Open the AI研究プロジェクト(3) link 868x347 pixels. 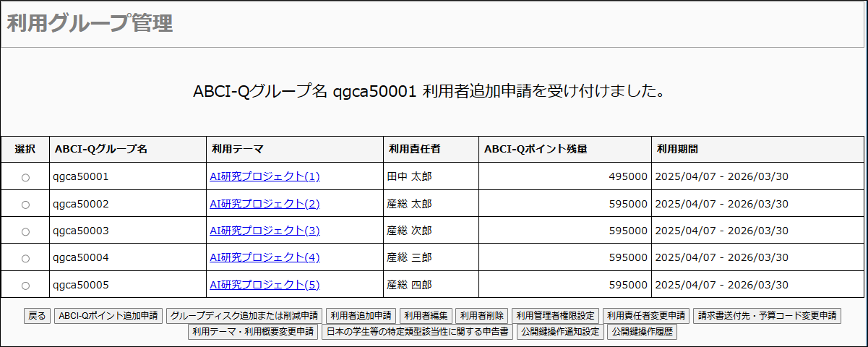(265, 231)
